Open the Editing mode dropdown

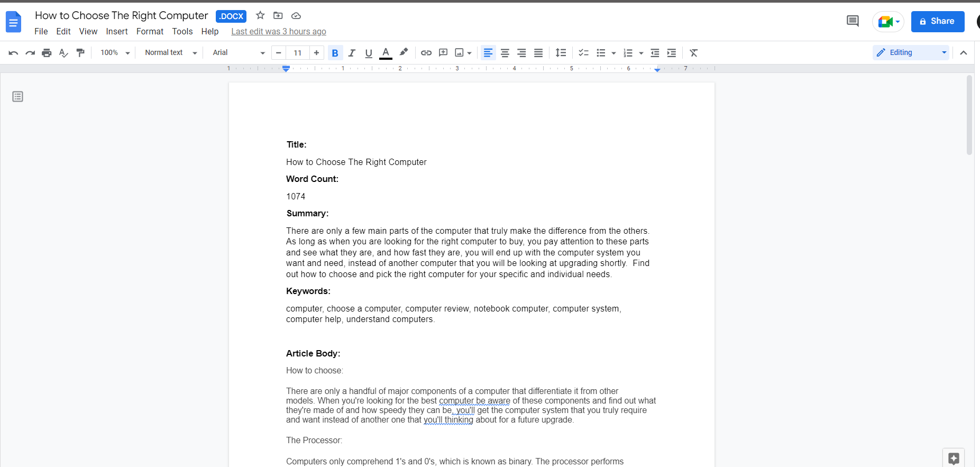coord(911,52)
